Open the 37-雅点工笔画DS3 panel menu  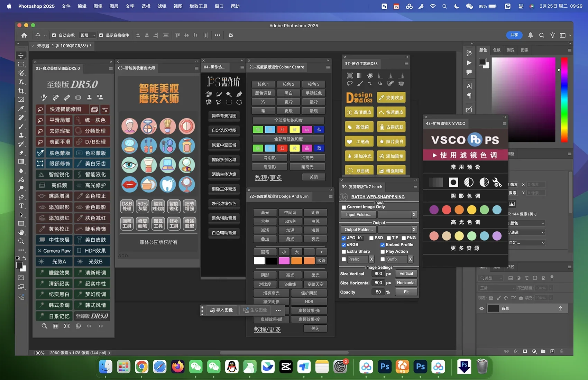[x=406, y=64]
